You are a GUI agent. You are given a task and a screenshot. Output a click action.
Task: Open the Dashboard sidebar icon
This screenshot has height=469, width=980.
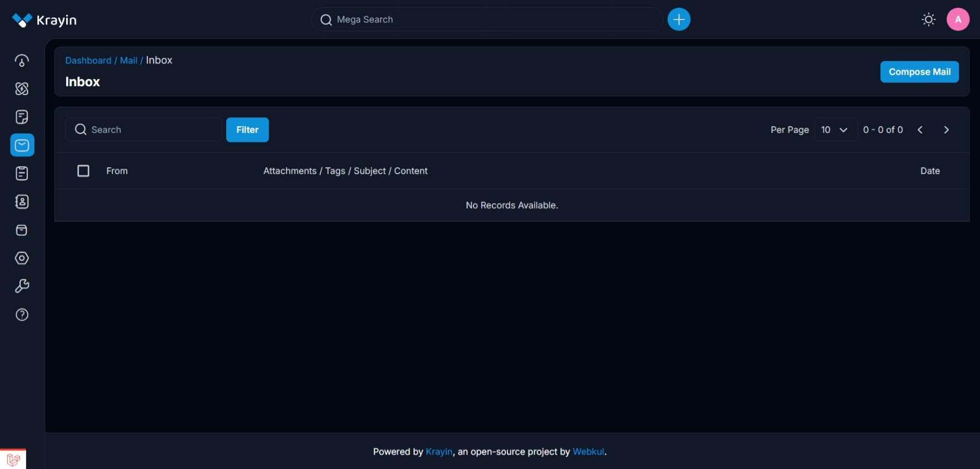(22, 61)
